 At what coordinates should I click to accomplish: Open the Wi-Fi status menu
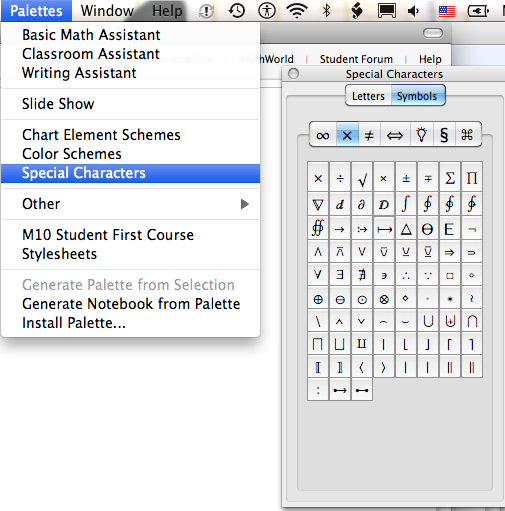297,11
